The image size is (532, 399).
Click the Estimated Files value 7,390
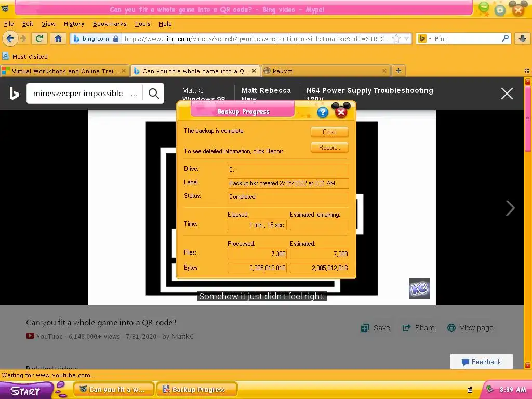point(320,254)
